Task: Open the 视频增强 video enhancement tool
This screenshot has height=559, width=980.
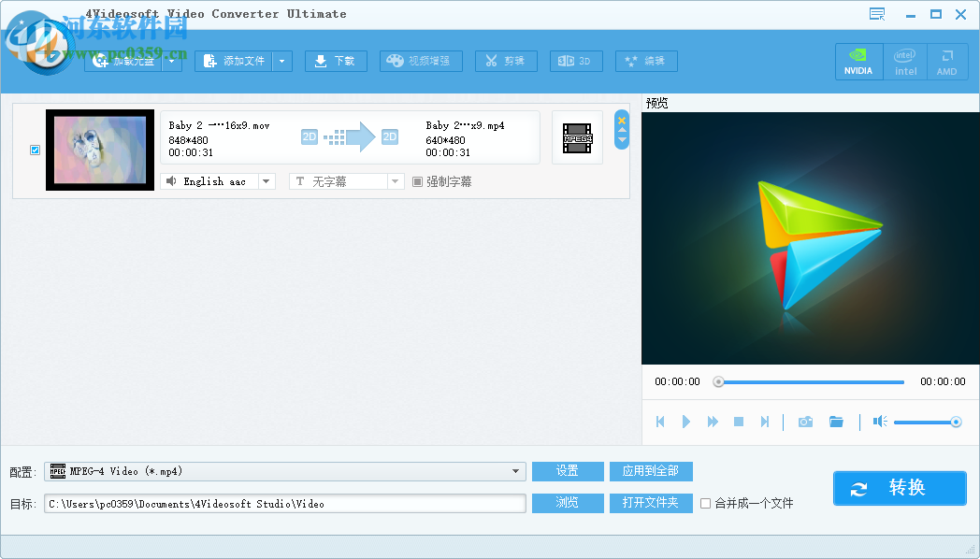Action: pyautogui.click(x=420, y=61)
